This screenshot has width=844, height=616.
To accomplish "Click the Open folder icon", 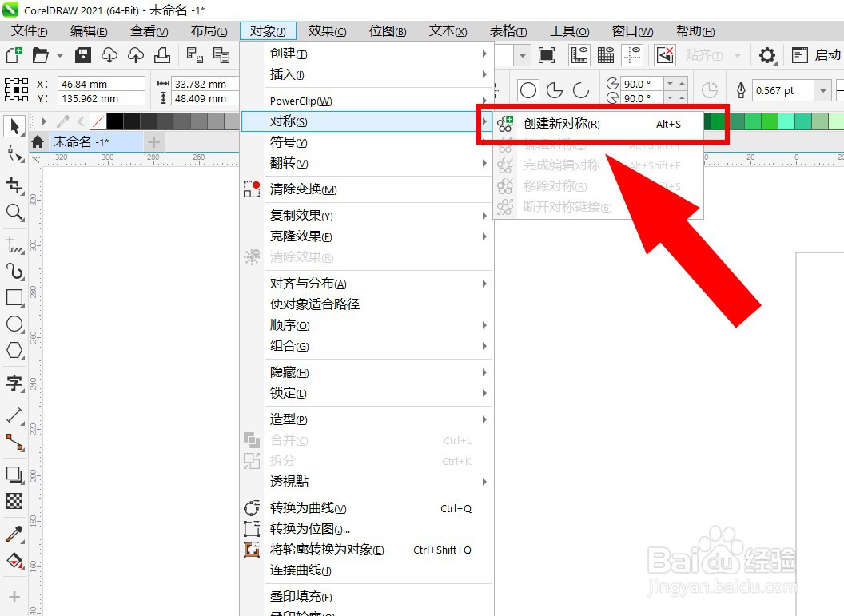I will (41, 55).
